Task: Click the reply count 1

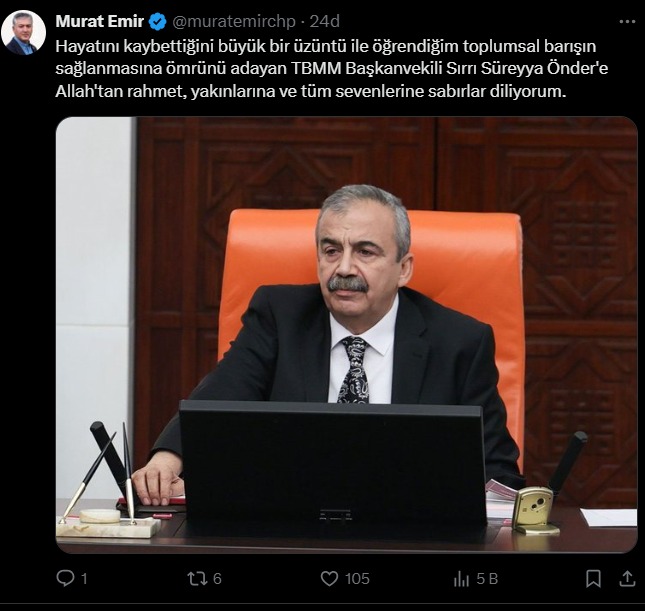Action: 84,579
